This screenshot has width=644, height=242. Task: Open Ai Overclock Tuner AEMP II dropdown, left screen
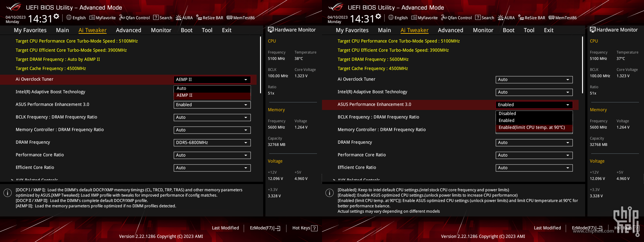coord(212,80)
